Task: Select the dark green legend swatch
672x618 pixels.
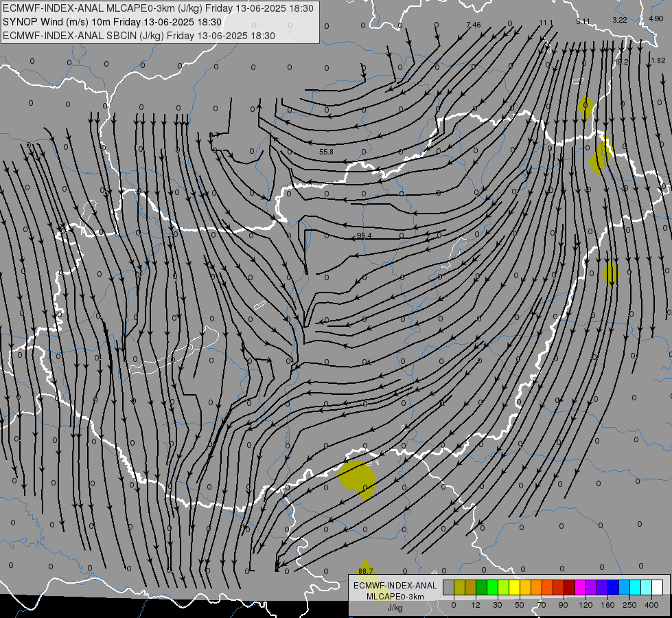Action: 482,588
